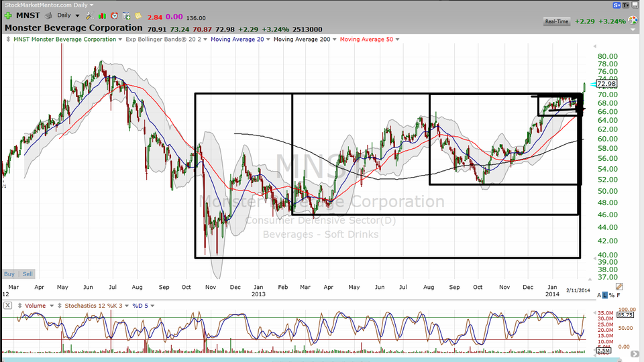
Task: Expand the Moving Average 20 dropdown
Action: tap(268, 40)
